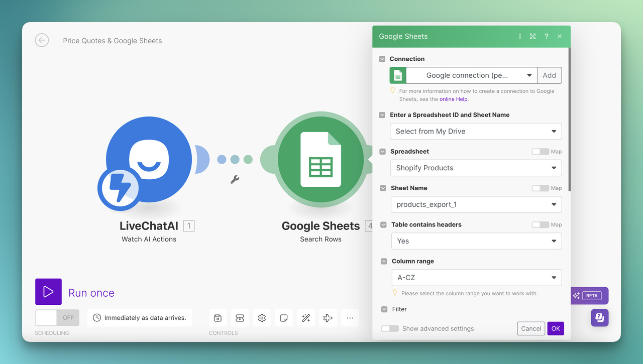
Task: Click the Search Rows label
Action: tap(320, 239)
